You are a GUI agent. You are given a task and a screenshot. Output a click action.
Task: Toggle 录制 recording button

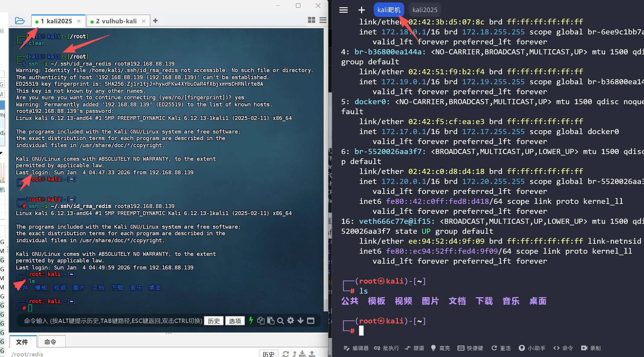click(591, 348)
